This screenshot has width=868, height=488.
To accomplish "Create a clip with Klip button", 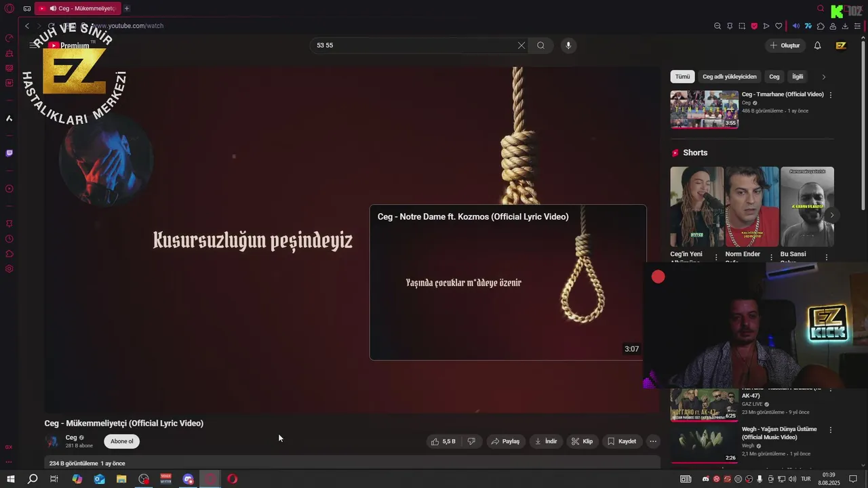I will pyautogui.click(x=582, y=441).
